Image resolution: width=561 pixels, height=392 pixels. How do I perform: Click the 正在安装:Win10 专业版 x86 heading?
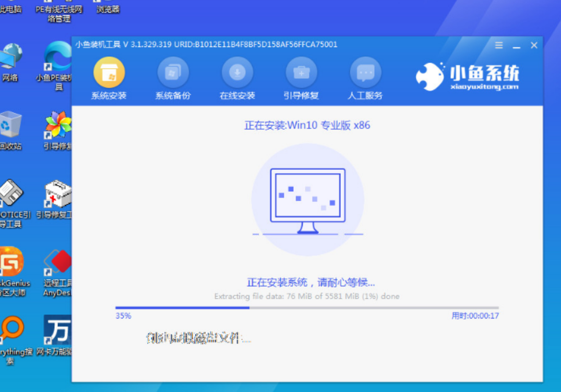tap(307, 126)
